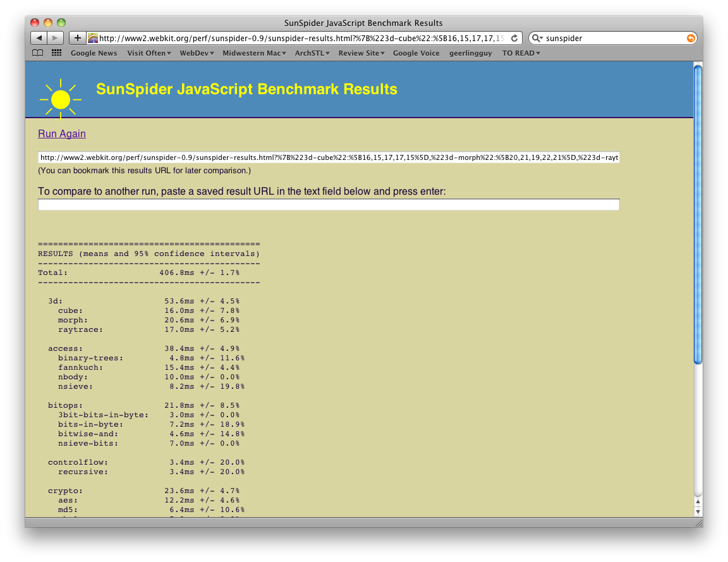Open Top Sites grid icon
728x562 pixels.
tap(57, 53)
